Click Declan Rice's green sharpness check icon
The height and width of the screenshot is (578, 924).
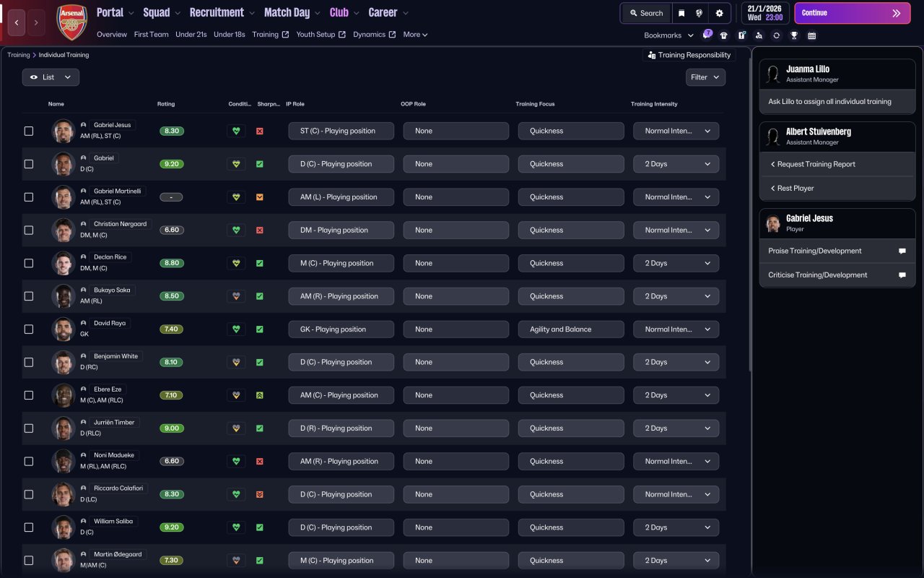tap(260, 263)
